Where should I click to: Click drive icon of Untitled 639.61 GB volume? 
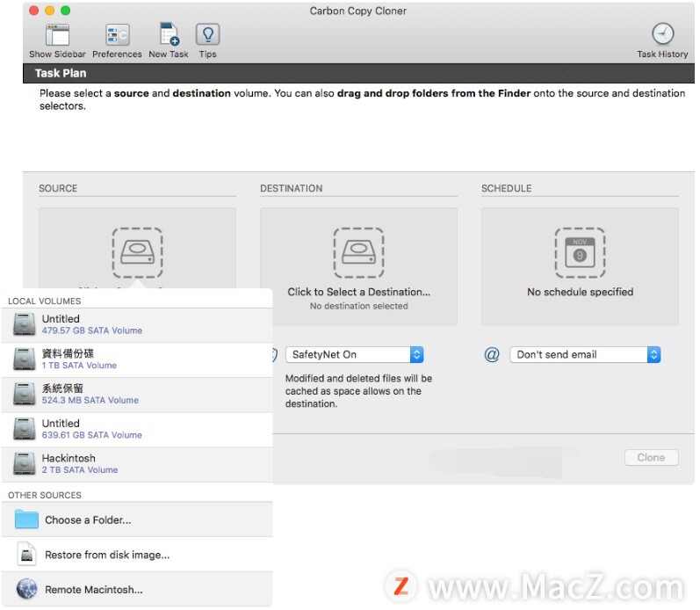click(24, 429)
